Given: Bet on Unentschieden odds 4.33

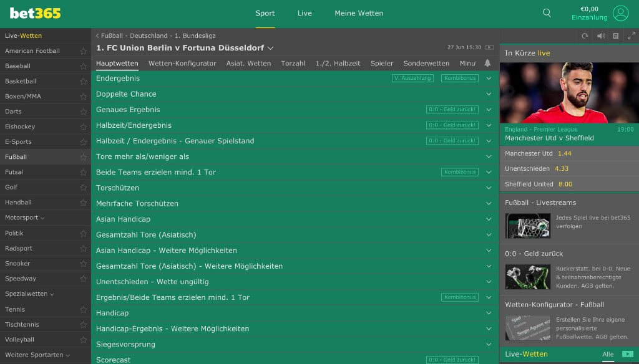Looking at the screenshot, I should coord(561,168).
